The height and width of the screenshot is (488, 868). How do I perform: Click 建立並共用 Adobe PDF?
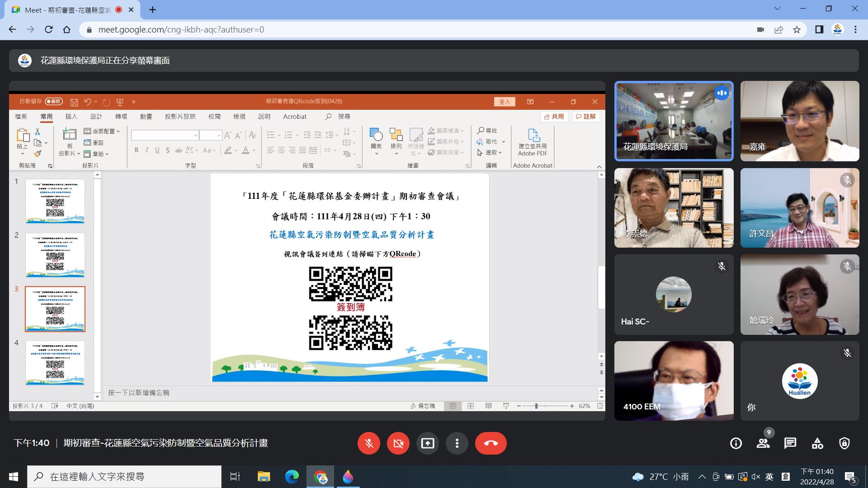click(x=533, y=142)
